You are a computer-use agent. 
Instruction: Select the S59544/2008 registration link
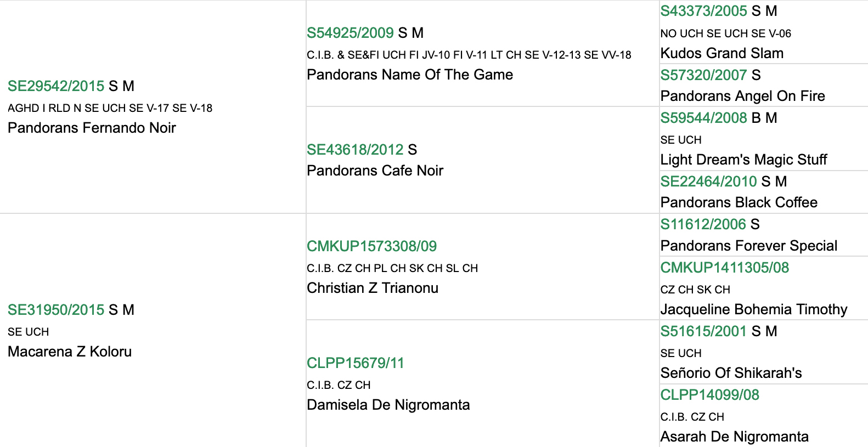pyautogui.click(x=703, y=118)
